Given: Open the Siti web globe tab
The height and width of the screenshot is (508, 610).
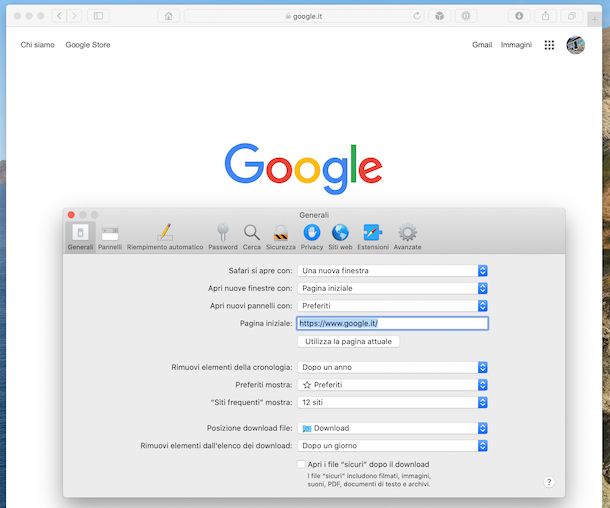Looking at the screenshot, I should tap(340, 237).
